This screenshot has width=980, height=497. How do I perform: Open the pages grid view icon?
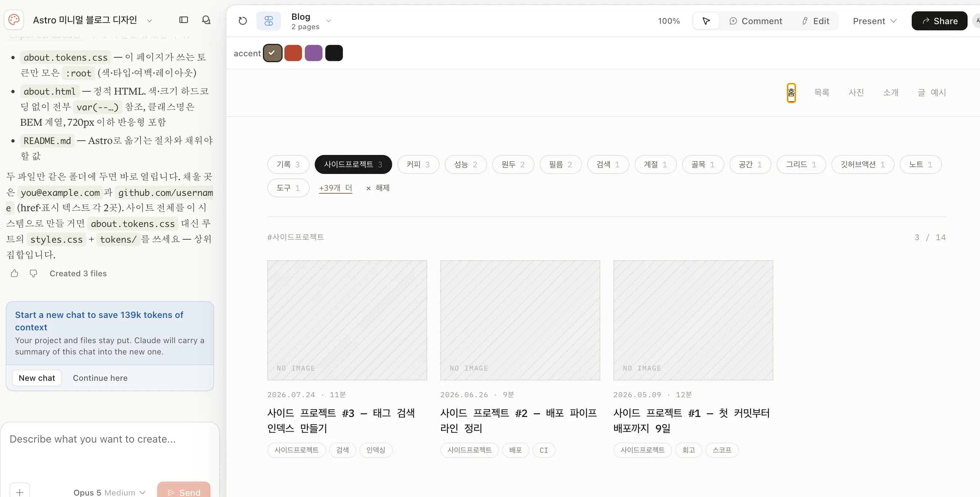[x=269, y=21]
